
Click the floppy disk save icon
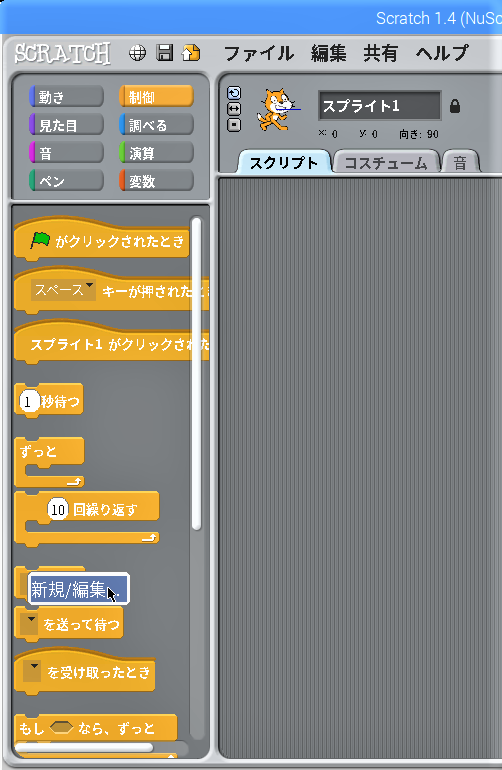click(165, 52)
